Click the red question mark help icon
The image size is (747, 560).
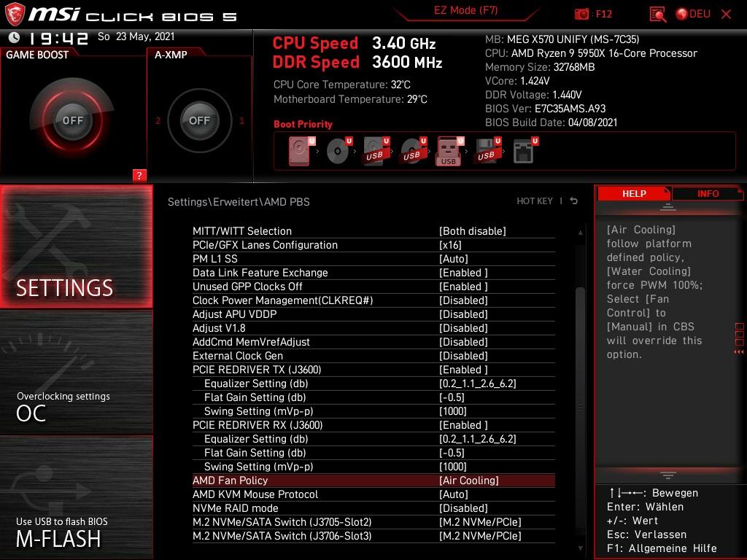click(x=139, y=175)
